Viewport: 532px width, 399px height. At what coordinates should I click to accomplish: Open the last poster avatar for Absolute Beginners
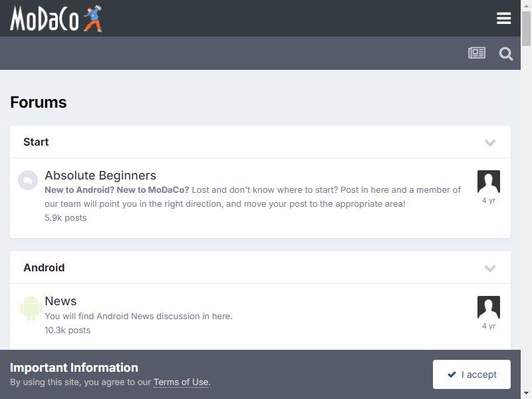[489, 182]
